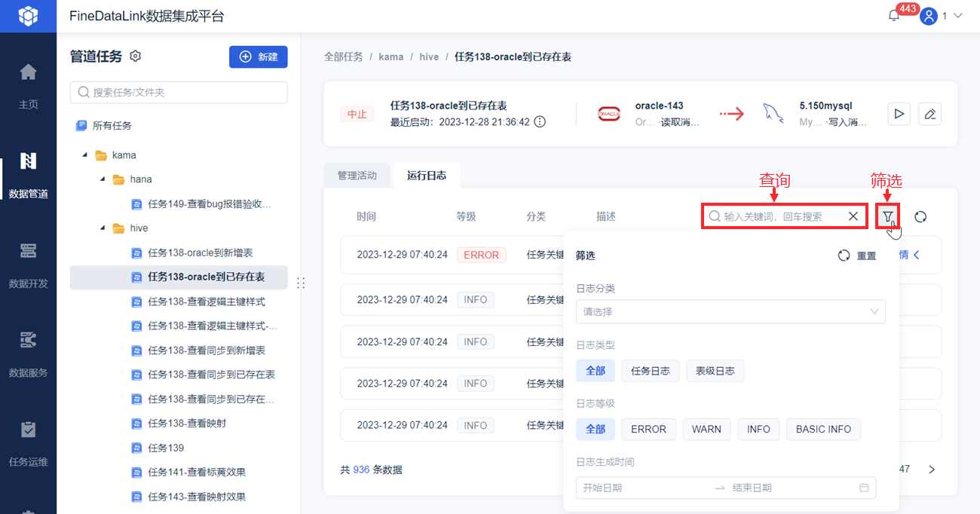Select 表级日志 log type
Viewport: 980px width, 514px height.
[715, 370]
